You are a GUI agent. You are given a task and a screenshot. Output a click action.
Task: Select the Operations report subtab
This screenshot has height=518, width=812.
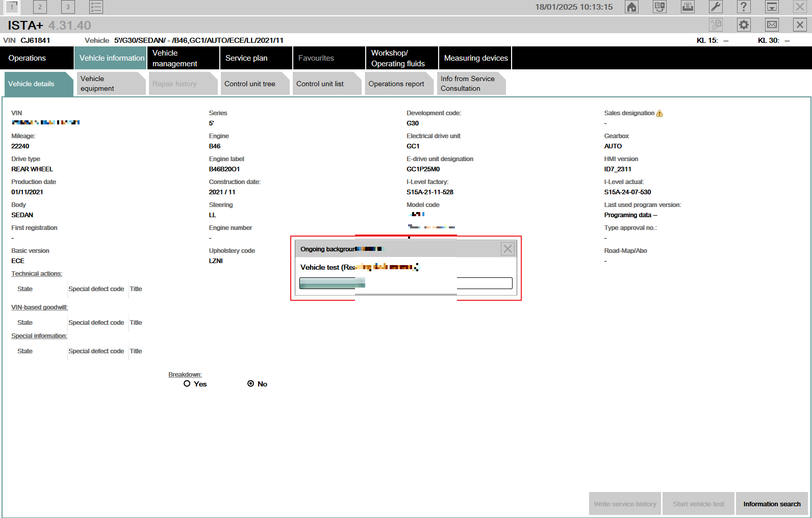coord(398,84)
